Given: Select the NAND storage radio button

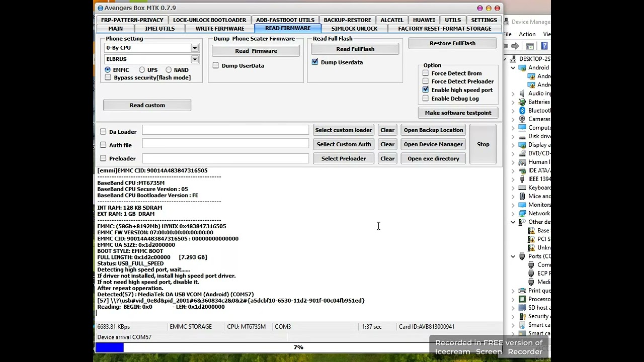Looking at the screenshot, I should tap(169, 70).
